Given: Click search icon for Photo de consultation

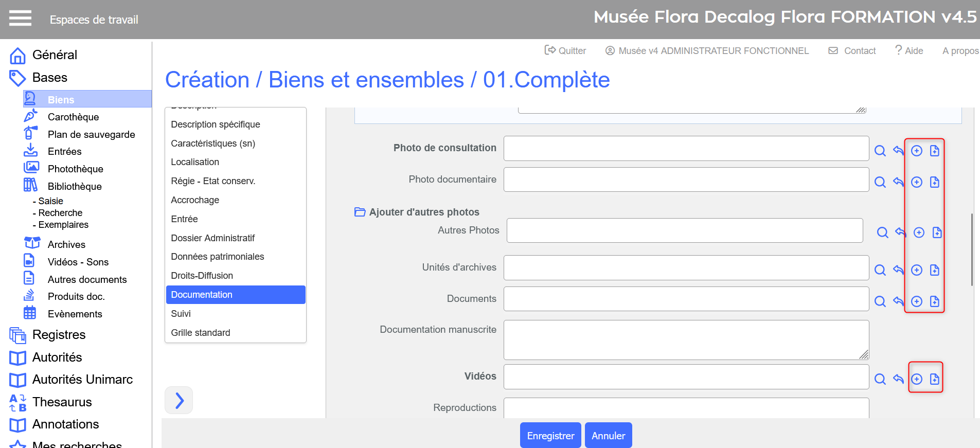Looking at the screenshot, I should coord(880,151).
